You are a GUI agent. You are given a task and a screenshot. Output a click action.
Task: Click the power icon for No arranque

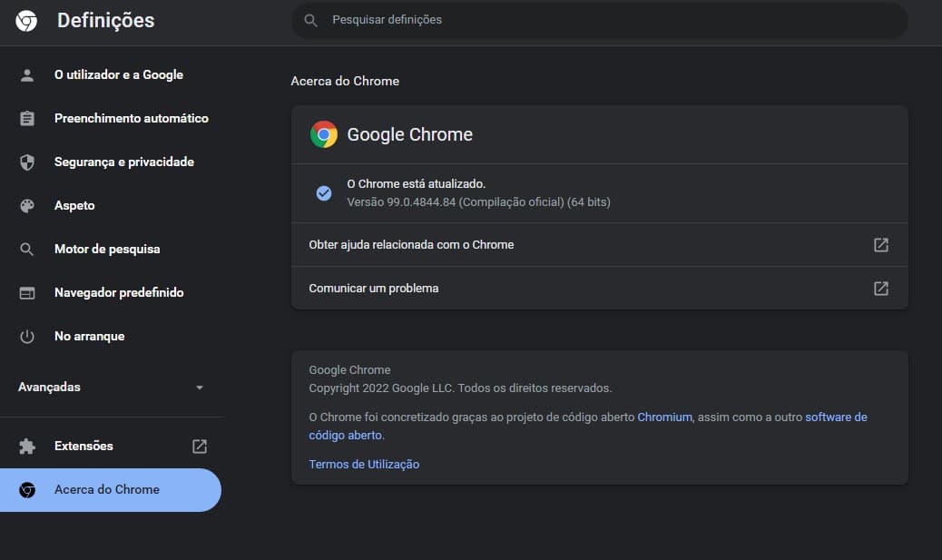[27, 337]
